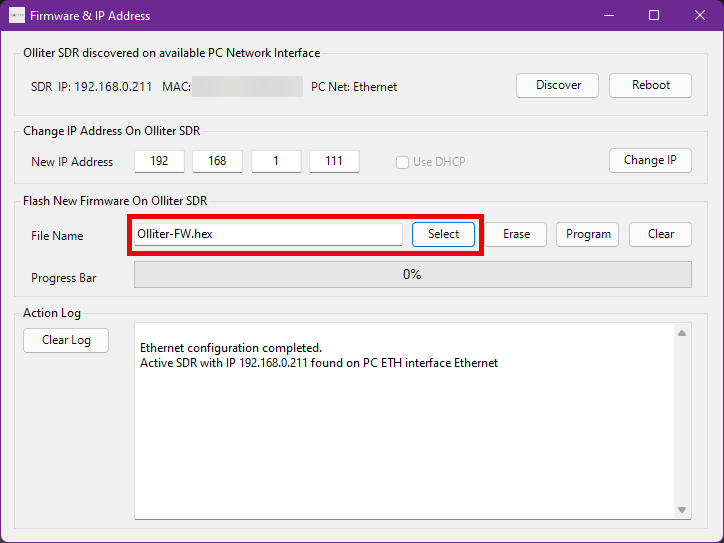Click the Clear button beside Program

pyautogui.click(x=660, y=234)
